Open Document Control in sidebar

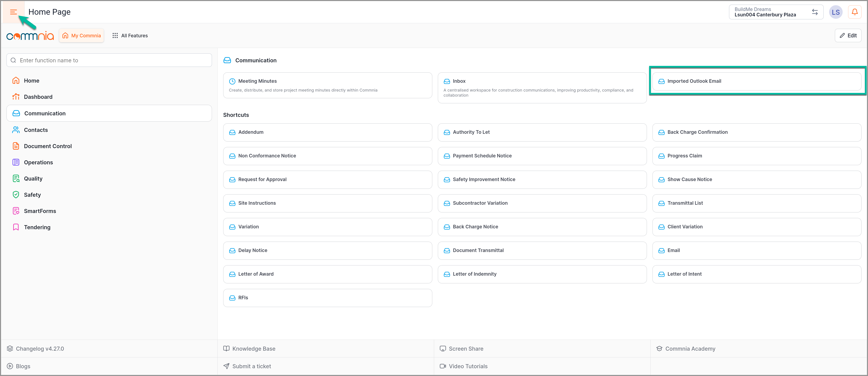(x=48, y=146)
